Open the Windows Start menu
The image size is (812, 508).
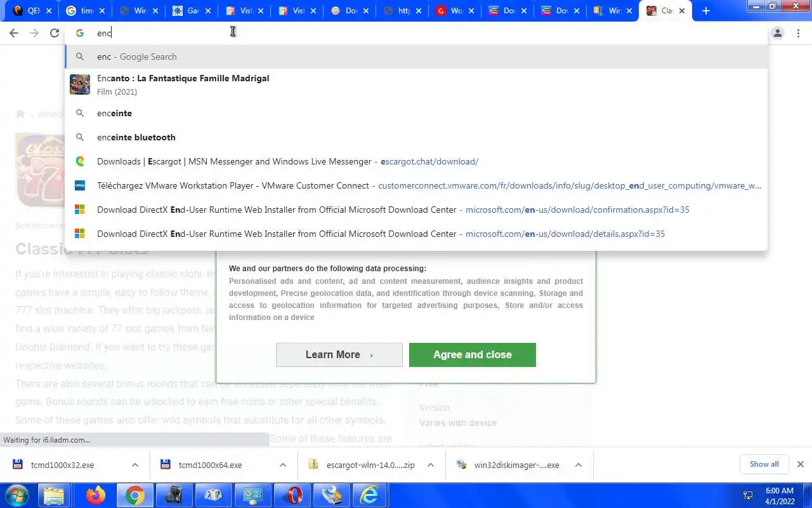click(x=17, y=495)
